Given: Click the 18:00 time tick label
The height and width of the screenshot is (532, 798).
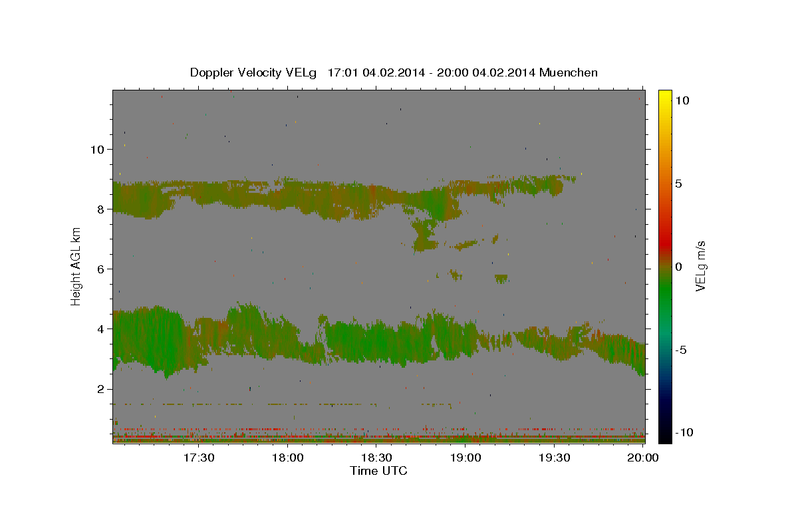Looking at the screenshot, I should pyautogui.click(x=288, y=458).
